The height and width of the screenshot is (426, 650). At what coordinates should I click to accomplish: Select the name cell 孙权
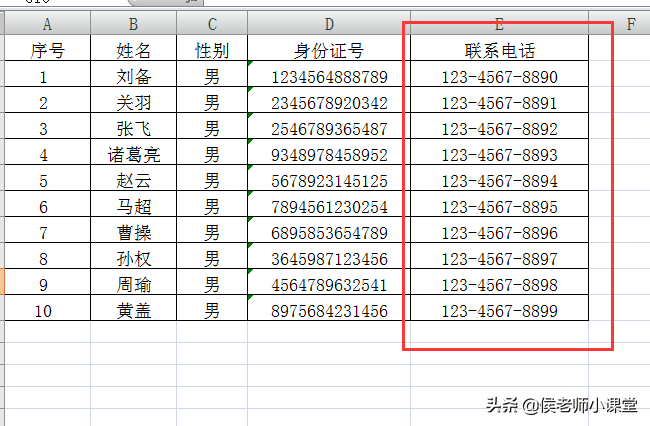coord(133,256)
